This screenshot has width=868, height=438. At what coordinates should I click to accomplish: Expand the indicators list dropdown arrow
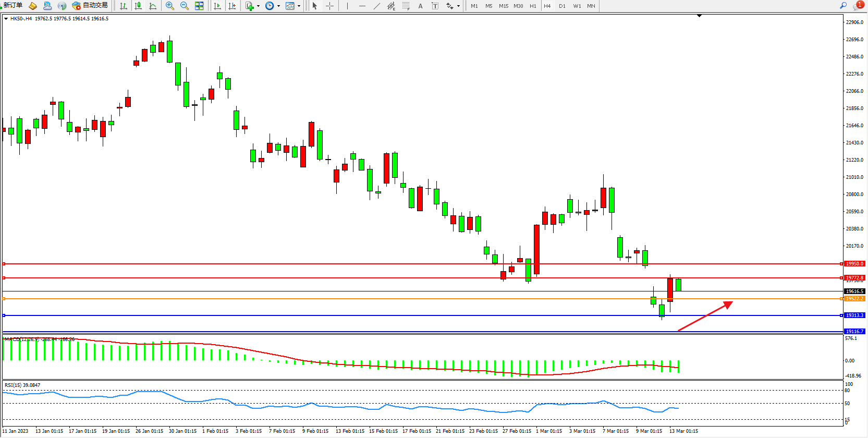point(258,6)
